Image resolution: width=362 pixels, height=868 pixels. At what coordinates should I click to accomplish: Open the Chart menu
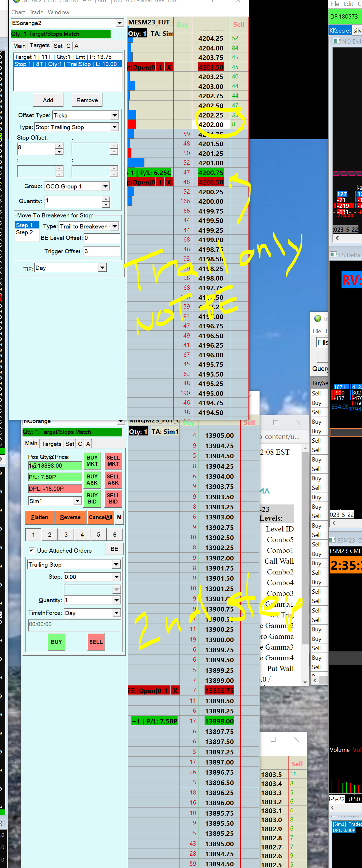pyautogui.click(x=18, y=12)
